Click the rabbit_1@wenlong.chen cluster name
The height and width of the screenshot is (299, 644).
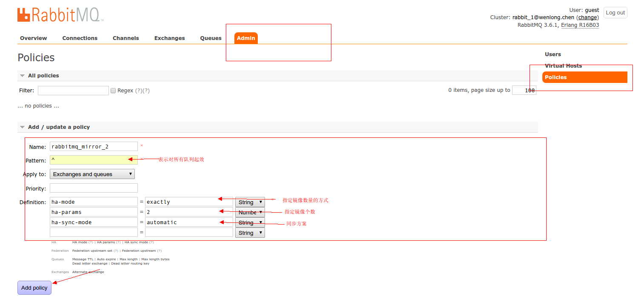[544, 17]
